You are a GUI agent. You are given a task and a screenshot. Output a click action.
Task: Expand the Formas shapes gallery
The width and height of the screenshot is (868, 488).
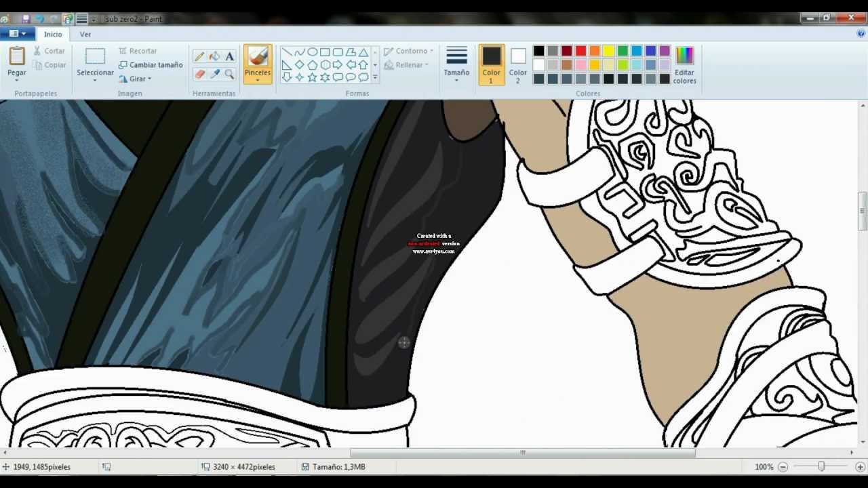[375, 78]
